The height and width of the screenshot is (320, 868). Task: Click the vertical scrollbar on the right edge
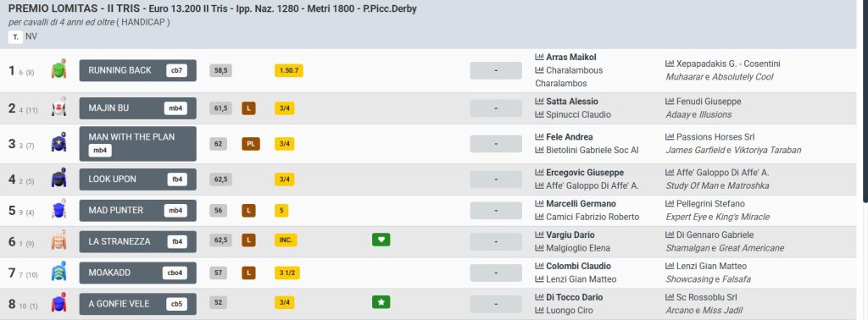click(x=863, y=100)
